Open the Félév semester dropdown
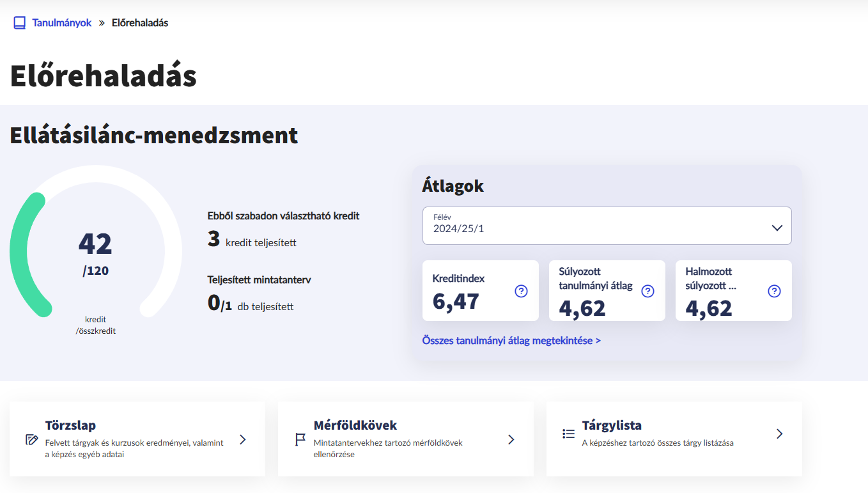868x493 pixels. (x=606, y=226)
